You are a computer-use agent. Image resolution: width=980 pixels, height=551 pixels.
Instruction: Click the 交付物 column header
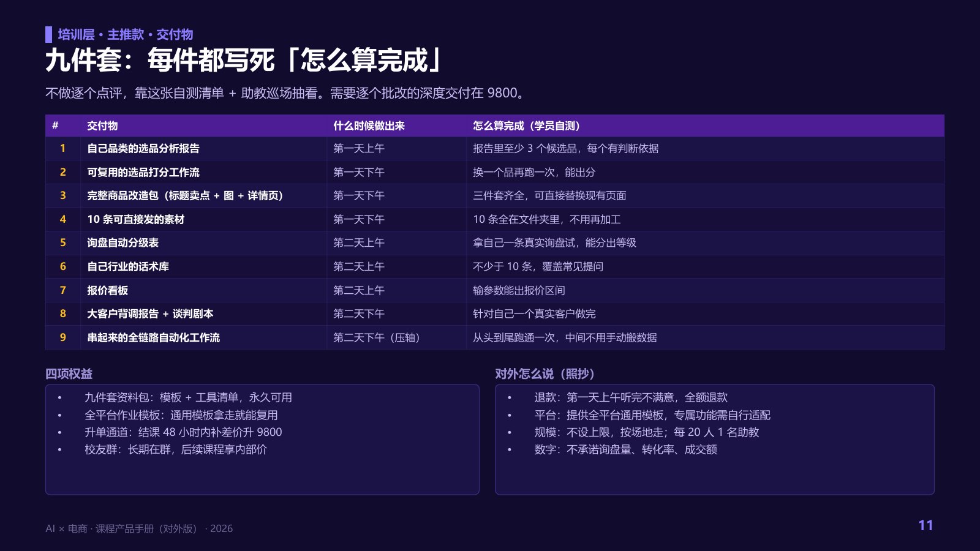(102, 126)
